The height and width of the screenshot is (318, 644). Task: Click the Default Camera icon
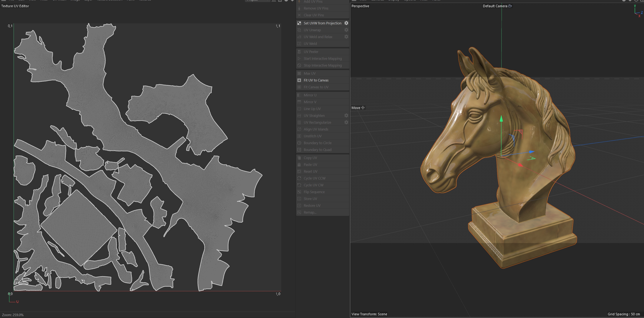pyautogui.click(x=510, y=6)
